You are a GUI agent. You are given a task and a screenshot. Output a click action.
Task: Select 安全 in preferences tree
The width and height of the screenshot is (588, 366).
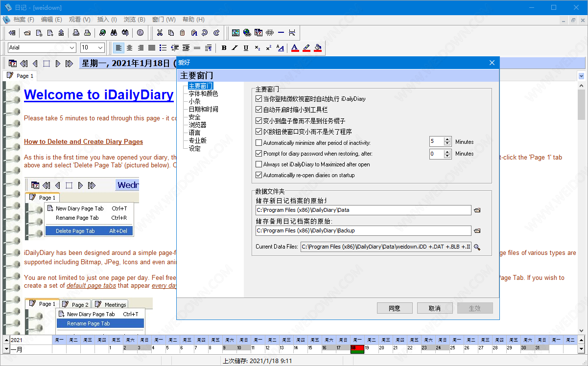[194, 117]
